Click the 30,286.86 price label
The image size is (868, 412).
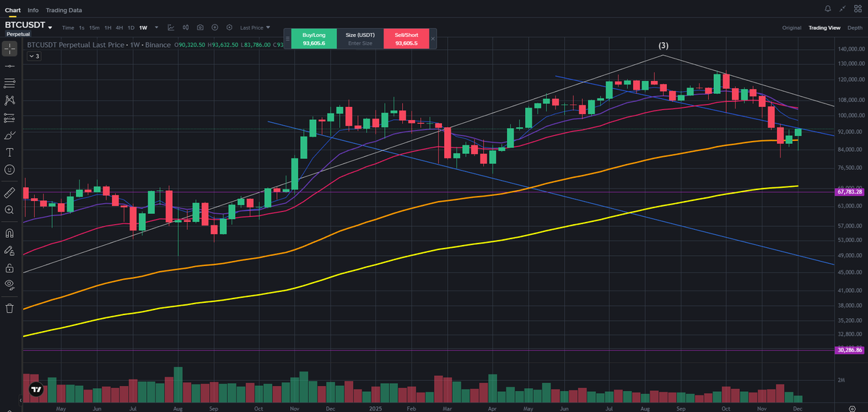pos(849,350)
